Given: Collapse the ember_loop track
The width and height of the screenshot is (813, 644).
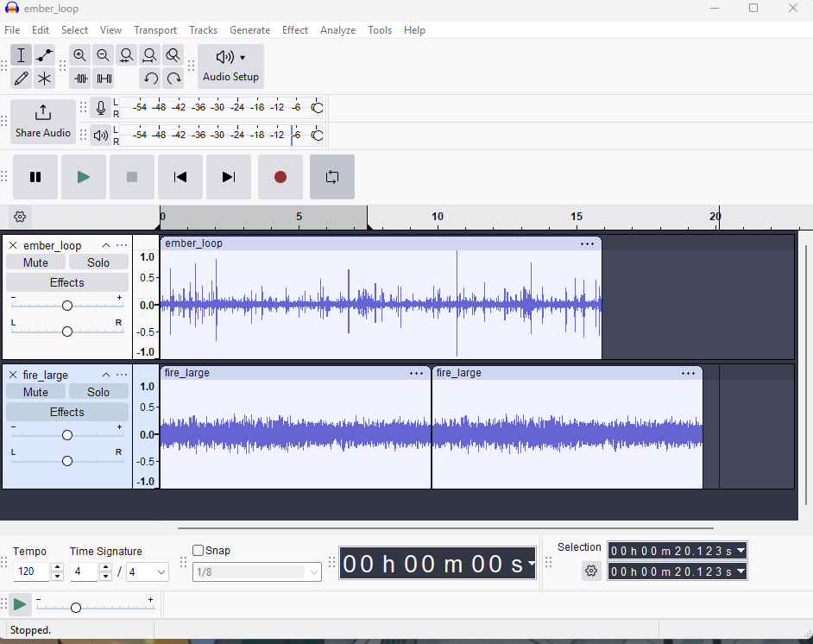Looking at the screenshot, I should click(106, 245).
